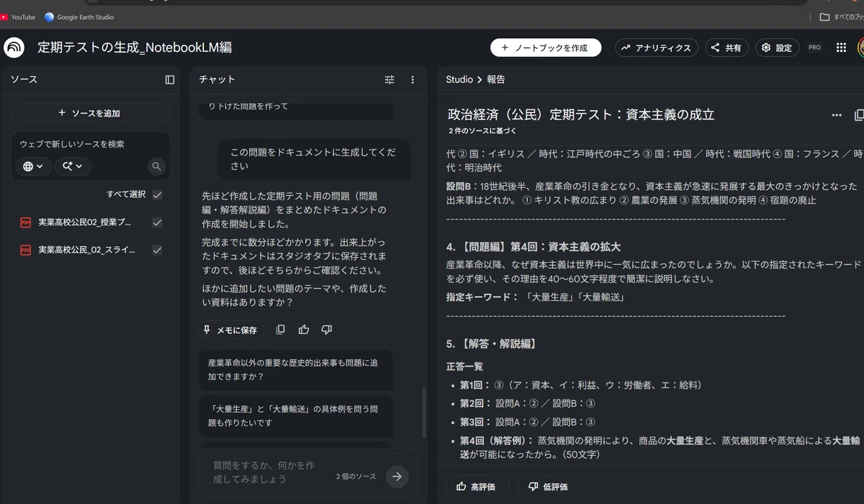Open YouTube bookmark
This screenshot has width=864, height=504.
(x=19, y=17)
